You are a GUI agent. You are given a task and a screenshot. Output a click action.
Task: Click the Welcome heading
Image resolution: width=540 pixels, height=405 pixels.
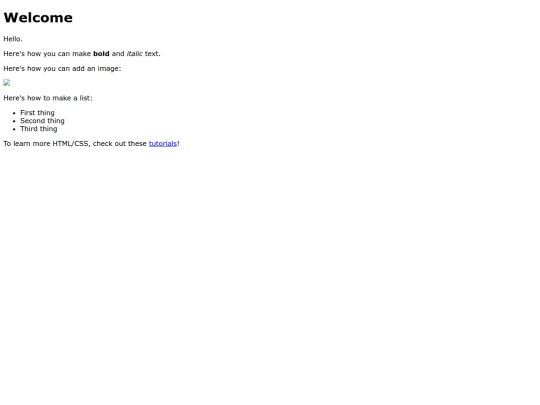[x=38, y=18]
